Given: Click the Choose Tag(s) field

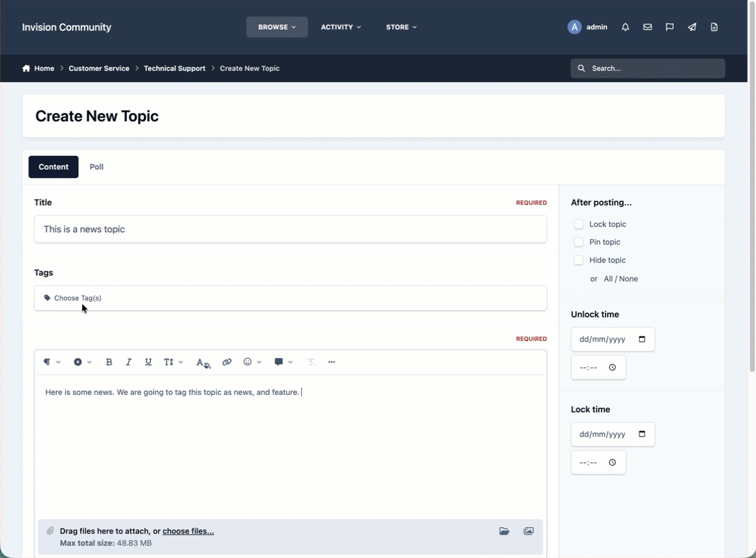Looking at the screenshot, I should pos(290,298).
